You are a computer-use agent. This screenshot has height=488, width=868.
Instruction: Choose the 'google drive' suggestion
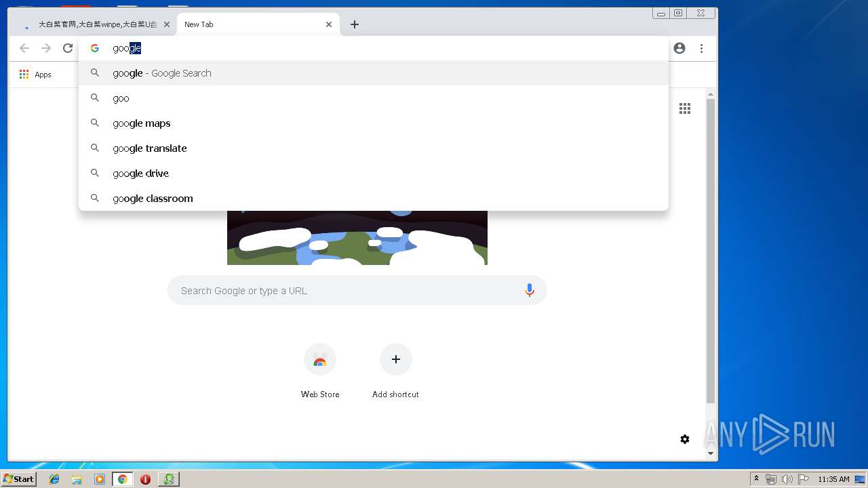point(374,174)
